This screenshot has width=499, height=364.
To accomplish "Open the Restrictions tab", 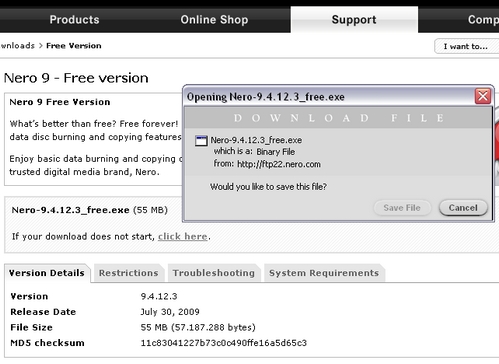I will click(128, 273).
